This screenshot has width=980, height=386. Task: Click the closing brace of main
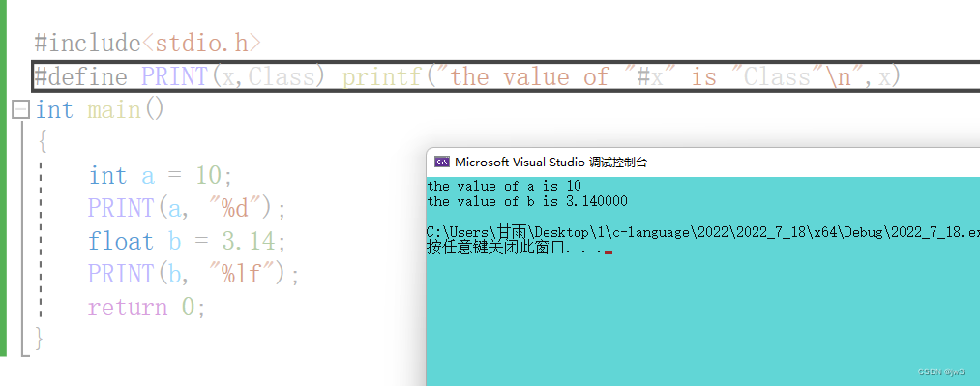coord(40,340)
